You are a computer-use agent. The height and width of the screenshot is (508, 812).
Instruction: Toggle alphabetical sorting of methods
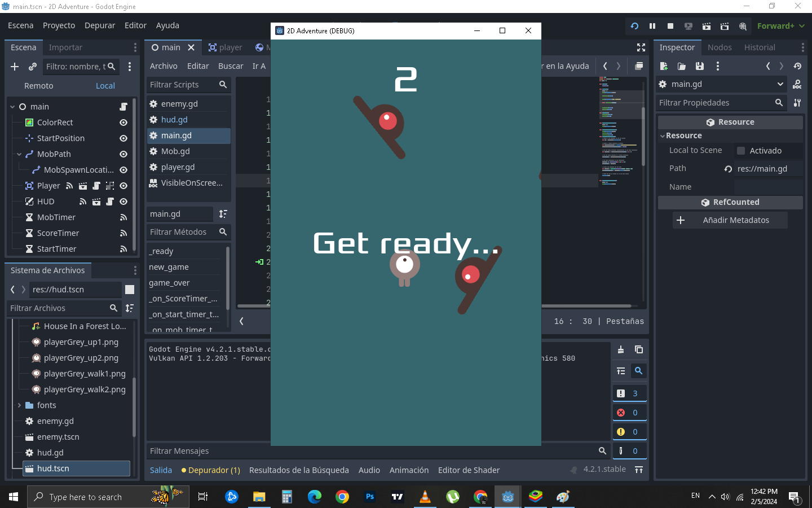(223, 214)
